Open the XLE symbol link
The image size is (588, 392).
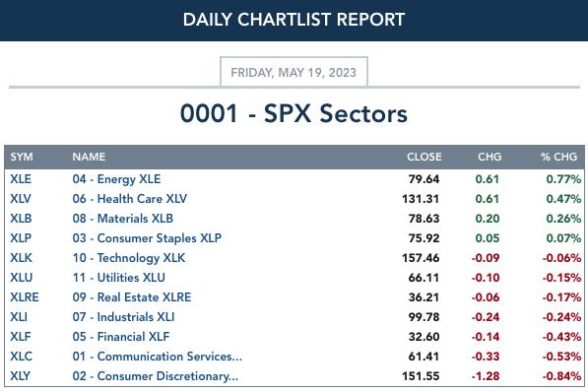tap(21, 179)
